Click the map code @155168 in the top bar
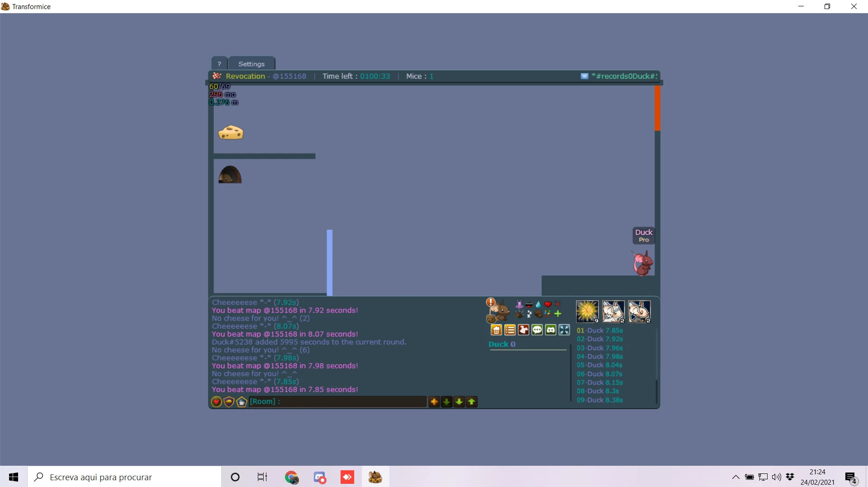Screen dimensions: 868x487 coord(289,76)
